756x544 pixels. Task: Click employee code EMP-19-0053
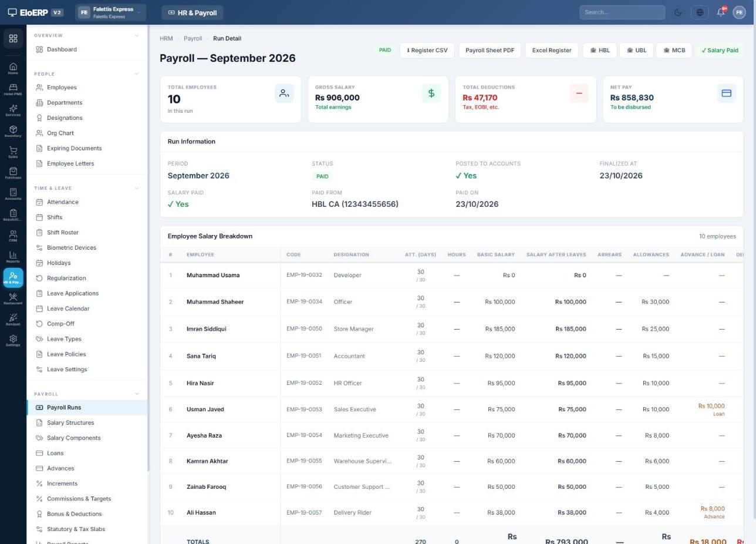click(304, 409)
